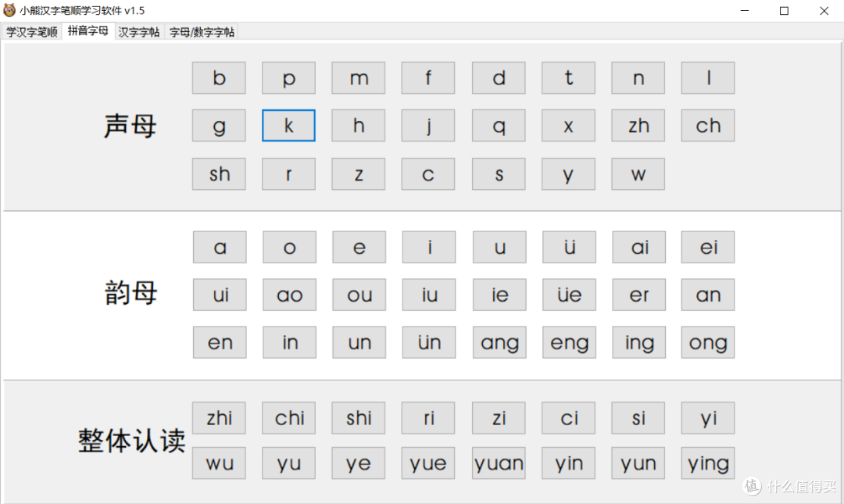The width and height of the screenshot is (844, 504).
Task: Open the 字母/数字字帖 tab
Action: (202, 32)
